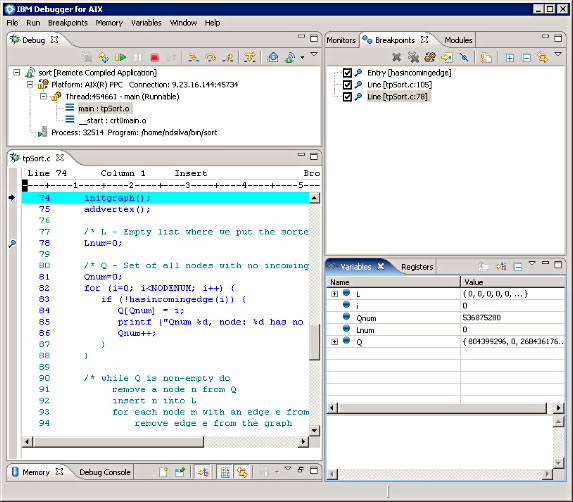Uncheck the Line [tpSort.c:78] breakpoint checkbox
Viewport: 573px width, 502px height.
pos(347,97)
